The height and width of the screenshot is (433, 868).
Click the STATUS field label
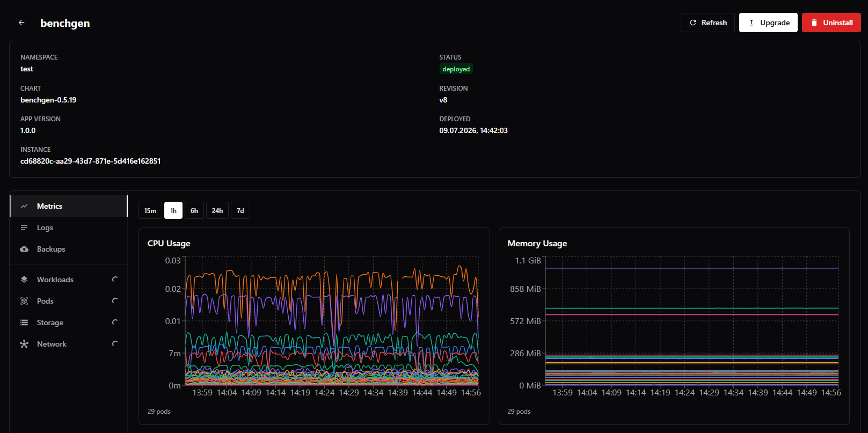[x=450, y=57]
